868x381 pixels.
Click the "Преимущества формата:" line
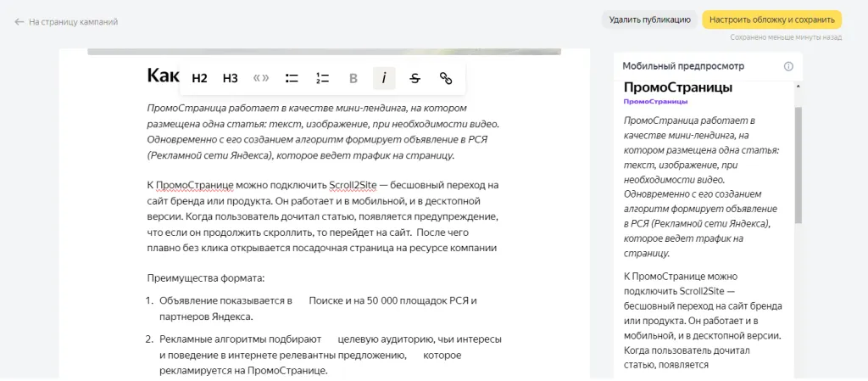tap(206, 278)
